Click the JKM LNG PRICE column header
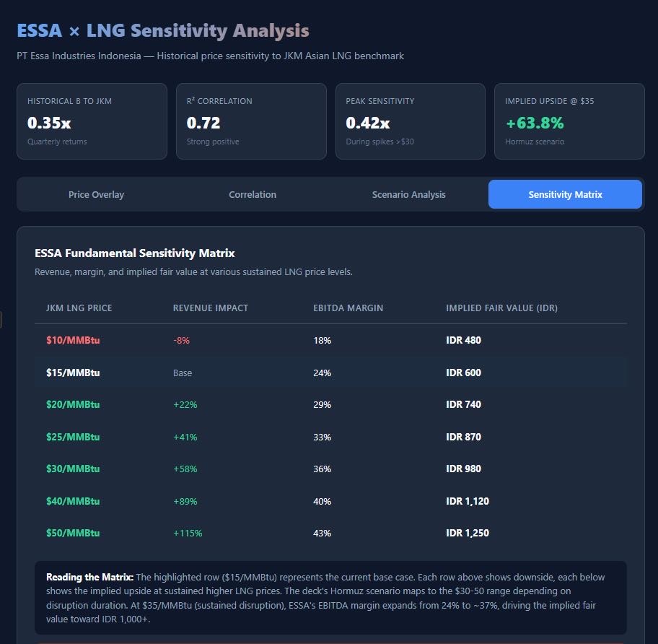The width and height of the screenshot is (658, 644). [79, 308]
